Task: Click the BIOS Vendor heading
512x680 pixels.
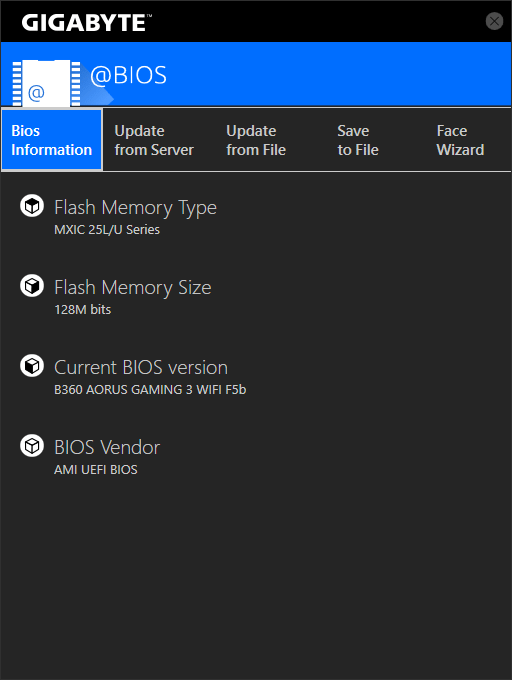Action: coord(107,448)
